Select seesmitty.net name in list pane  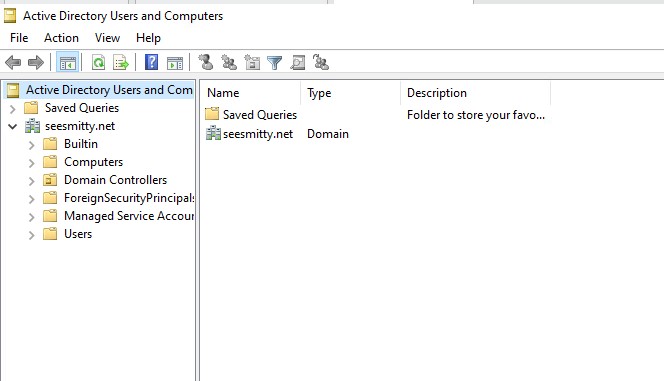point(258,134)
